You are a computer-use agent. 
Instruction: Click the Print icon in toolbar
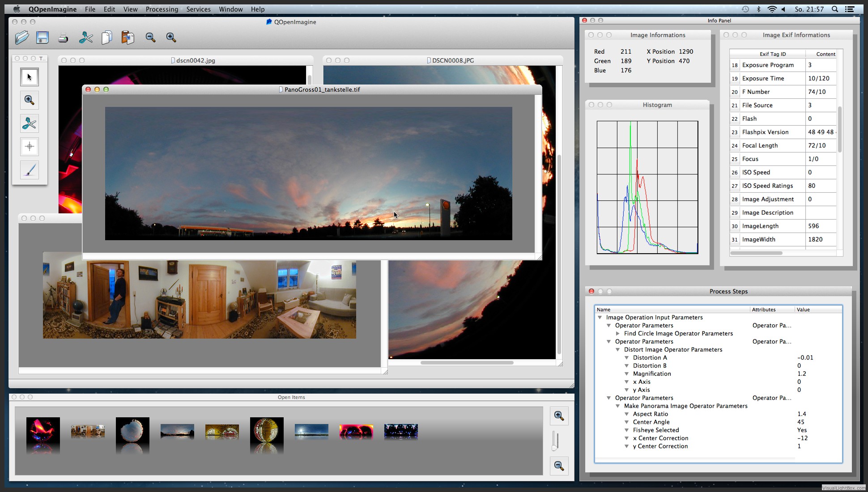[x=63, y=38]
